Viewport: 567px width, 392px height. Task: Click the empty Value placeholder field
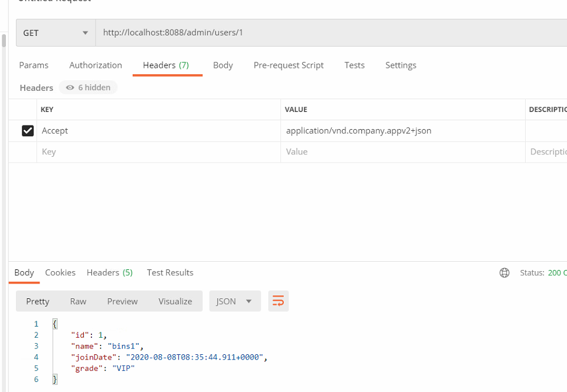pyautogui.click(x=403, y=151)
